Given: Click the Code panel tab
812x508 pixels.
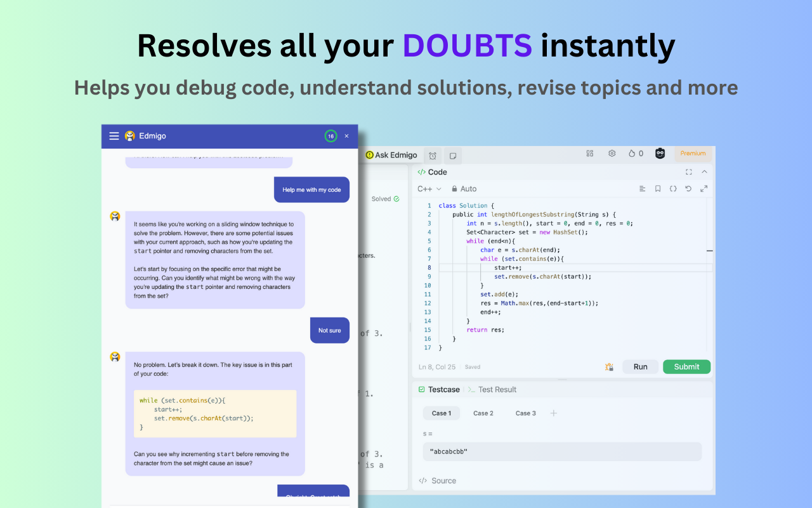Looking at the screenshot, I should click(432, 172).
